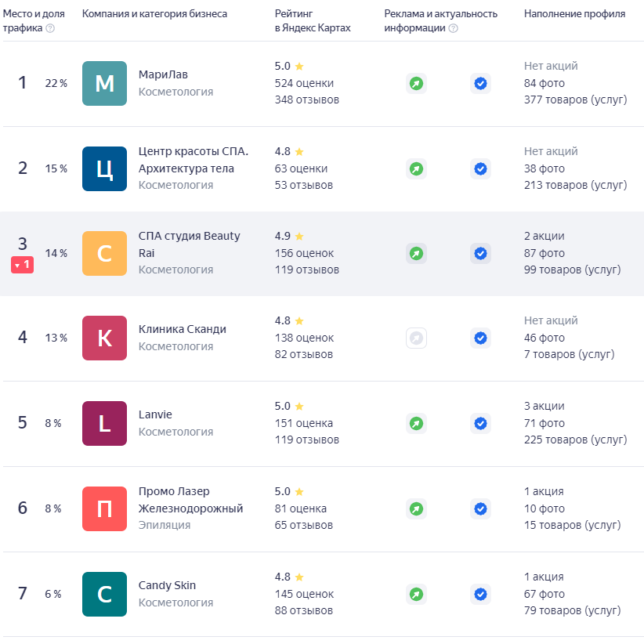
Task: Click green ad icon in Центр красоты СПА row
Action: (416, 168)
